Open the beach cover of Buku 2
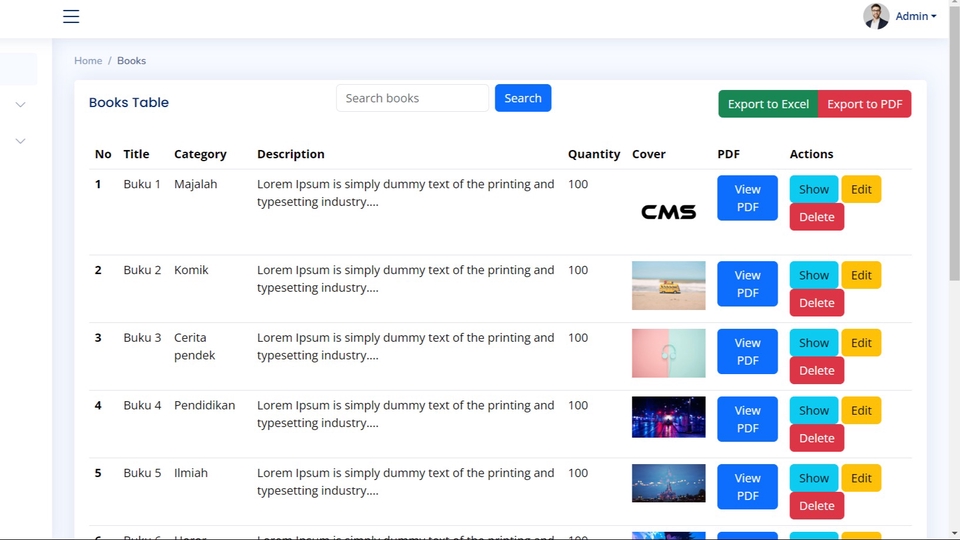Image resolution: width=960 pixels, height=540 pixels. (x=669, y=285)
